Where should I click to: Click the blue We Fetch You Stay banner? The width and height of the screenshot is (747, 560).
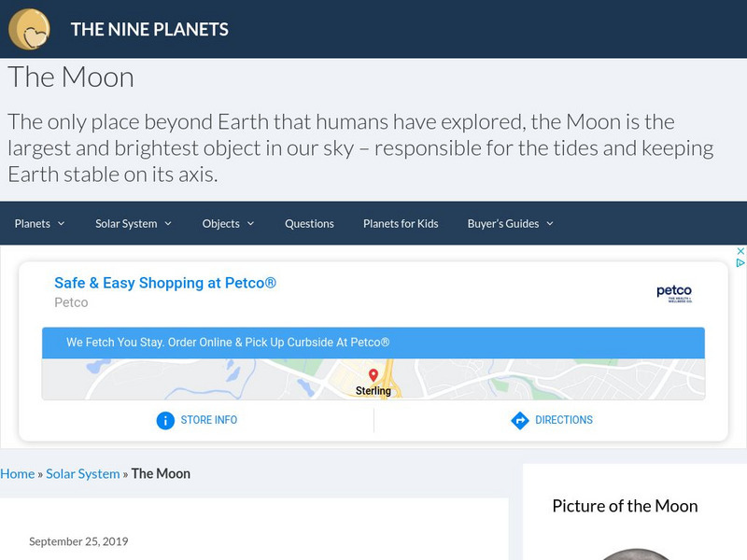373,343
